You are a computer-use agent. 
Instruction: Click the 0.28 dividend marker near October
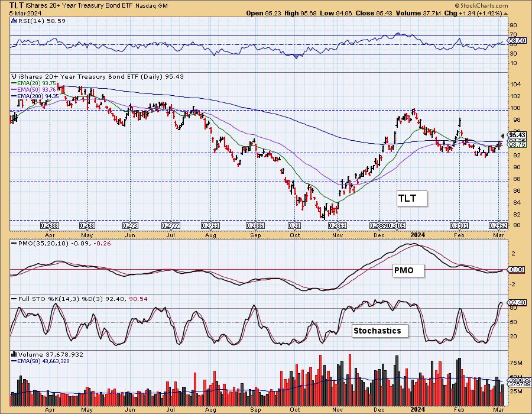click(x=294, y=226)
